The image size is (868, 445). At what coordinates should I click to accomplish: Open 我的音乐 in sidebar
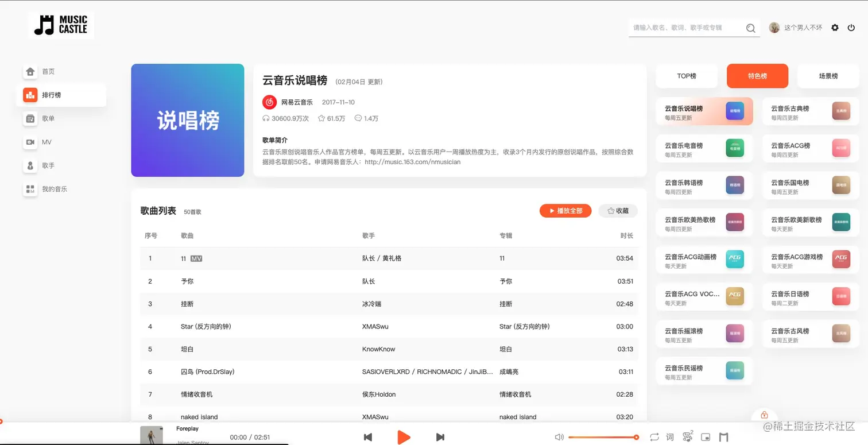click(x=61, y=189)
